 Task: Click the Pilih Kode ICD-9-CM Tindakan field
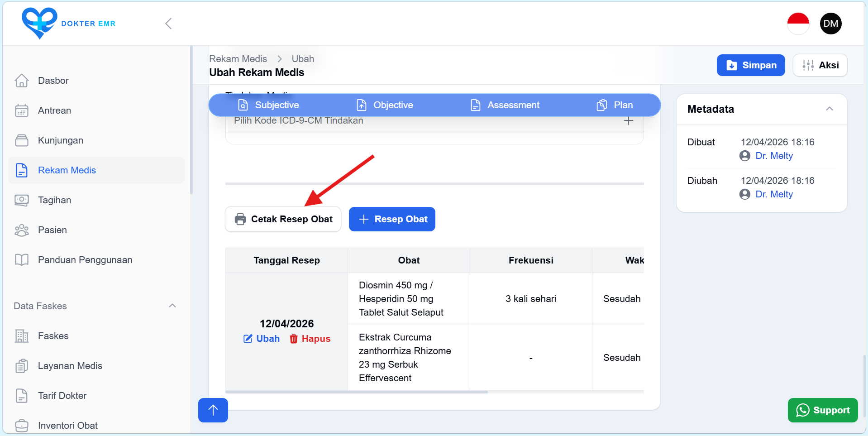434,121
